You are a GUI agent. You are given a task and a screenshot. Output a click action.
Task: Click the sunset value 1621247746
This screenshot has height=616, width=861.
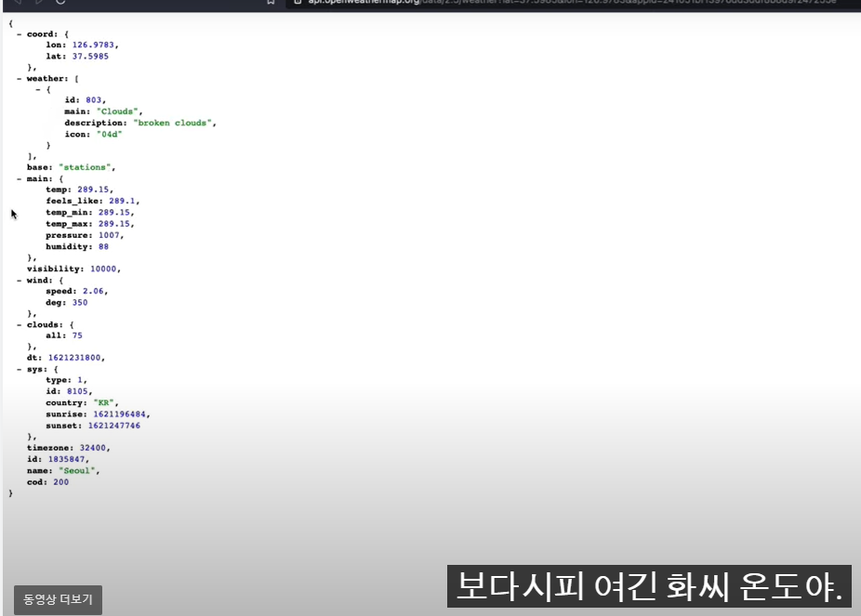[x=114, y=426]
